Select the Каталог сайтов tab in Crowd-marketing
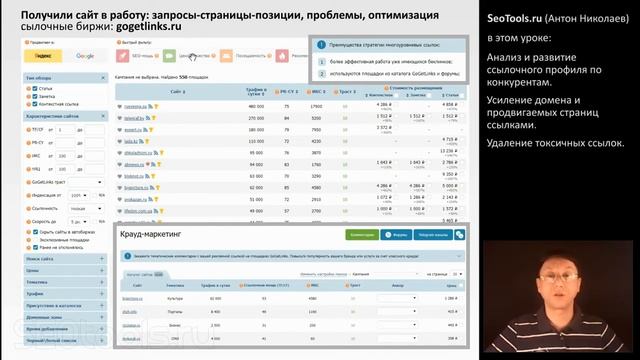The width and height of the screenshot is (640, 360). (x=144, y=275)
